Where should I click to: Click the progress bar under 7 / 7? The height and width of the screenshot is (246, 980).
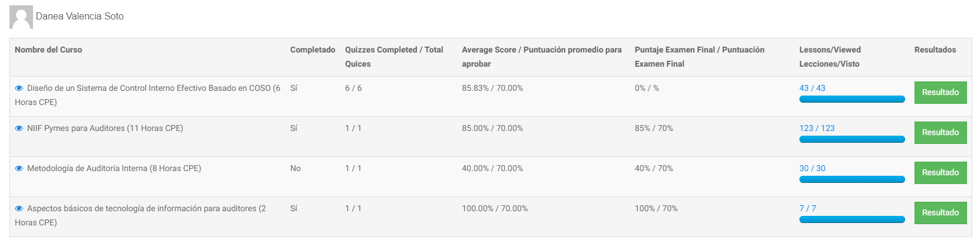tap(851, 220)
